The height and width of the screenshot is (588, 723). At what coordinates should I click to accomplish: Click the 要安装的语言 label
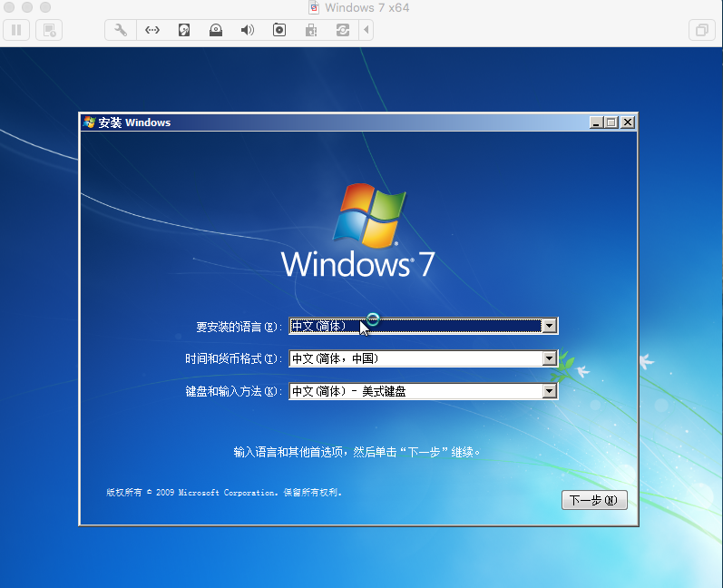239,327
